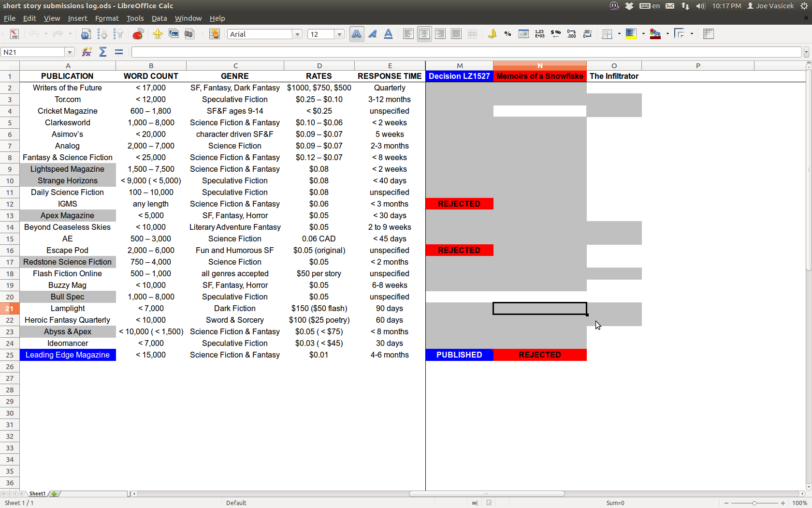Click the Undo arrow icon
Image resolution: width=812 pixels, height=508 pixels.
click(x=34, y=34)
